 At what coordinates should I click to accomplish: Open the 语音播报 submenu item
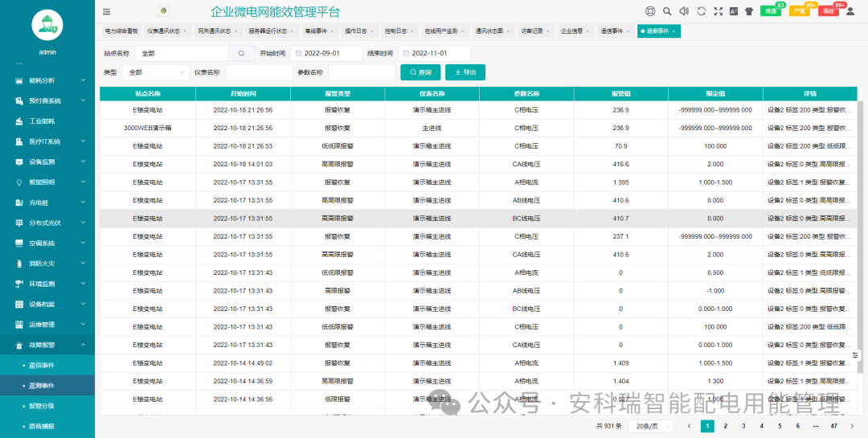tap(47, 427)
